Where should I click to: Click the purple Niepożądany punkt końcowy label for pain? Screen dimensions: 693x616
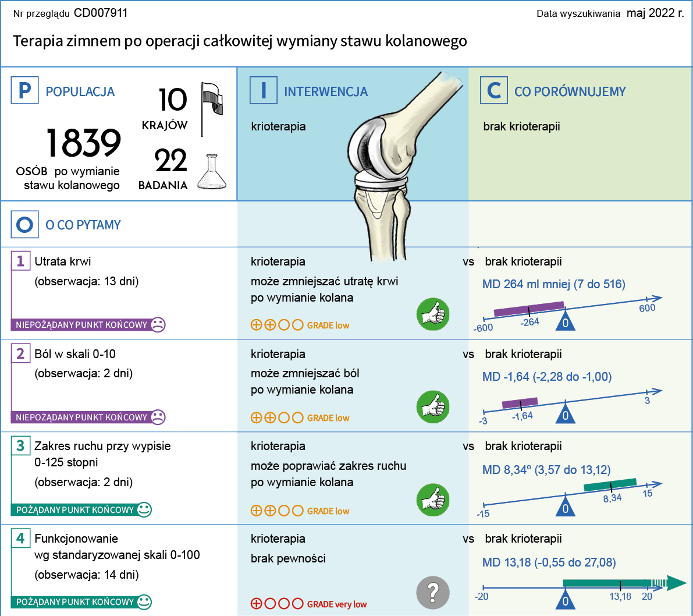[x=81, y=417]
